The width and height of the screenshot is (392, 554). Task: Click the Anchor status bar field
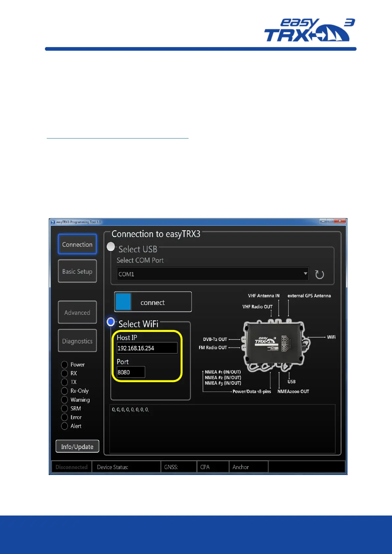pos(249,467)
